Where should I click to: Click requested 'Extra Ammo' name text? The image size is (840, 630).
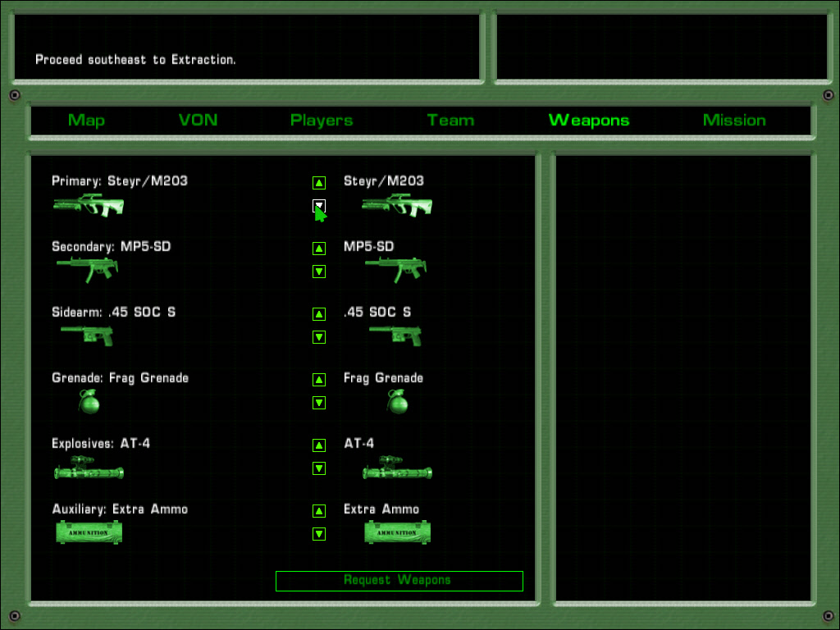pyautogui.click(x=381, y=509)
